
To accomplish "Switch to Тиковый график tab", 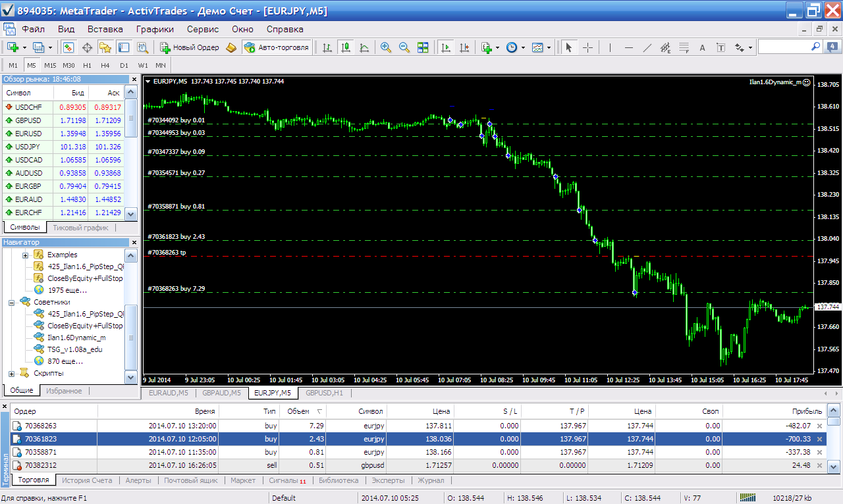I will (80, 227).
